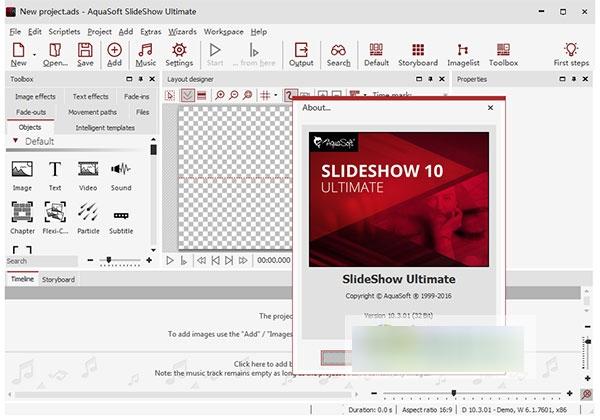Collapse the Default objects group

click(x=15, y=141)
